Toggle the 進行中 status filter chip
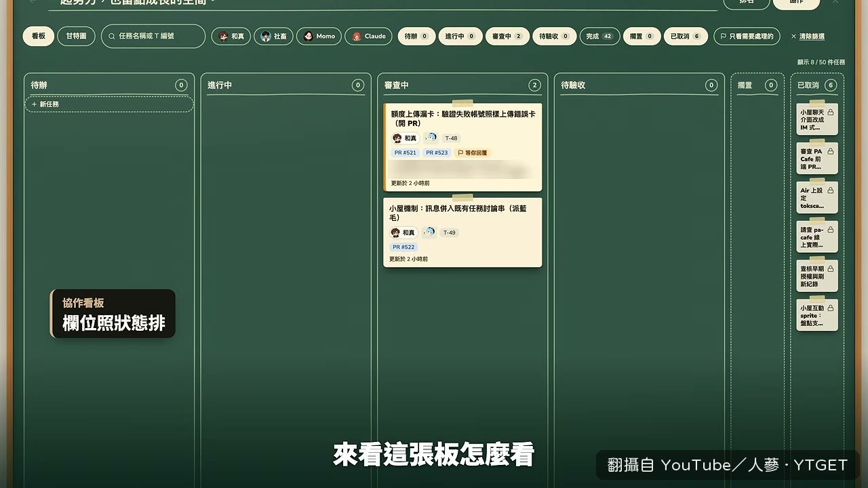The height and width of the screenshot is (488, 868). coord(460,36)
